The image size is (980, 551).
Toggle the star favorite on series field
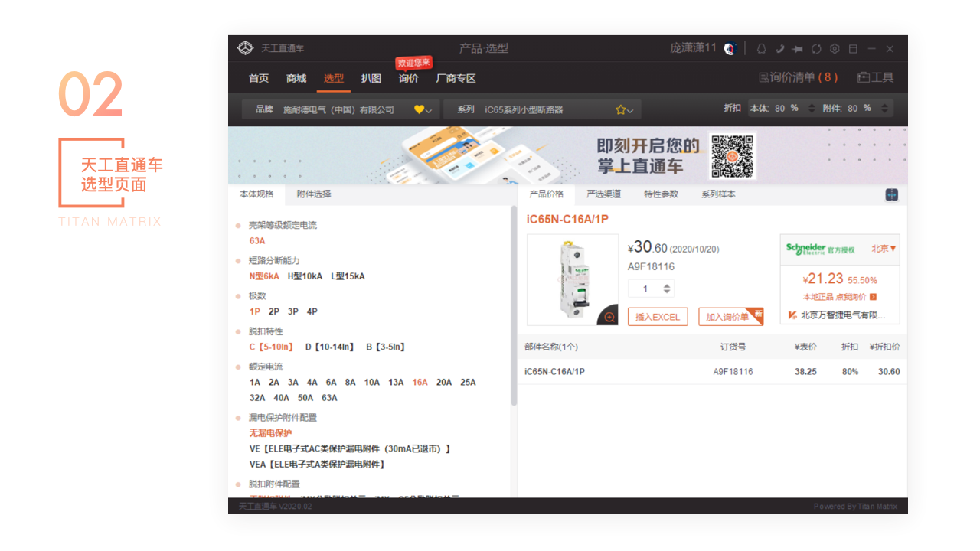click(620, 109)
